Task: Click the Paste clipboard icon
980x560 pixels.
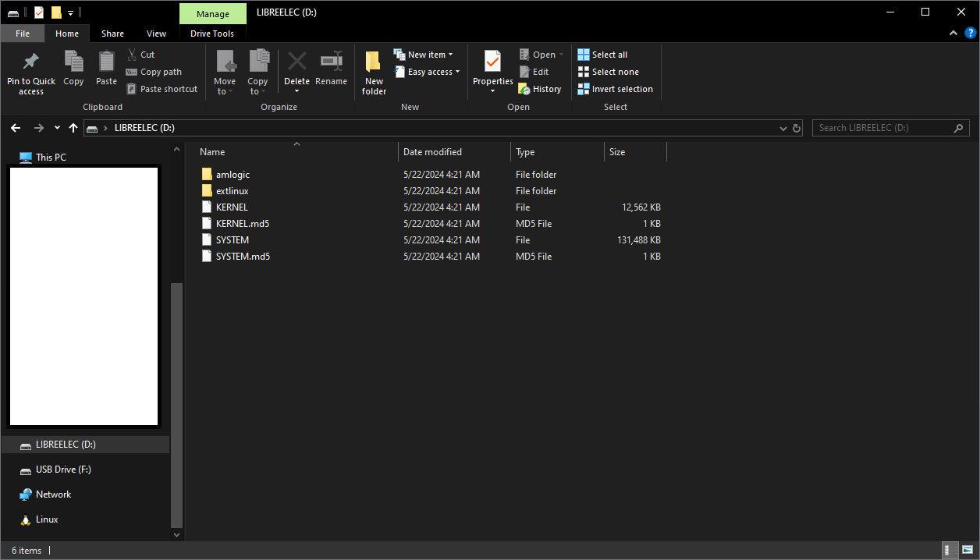Action: (x=106, y=62)
